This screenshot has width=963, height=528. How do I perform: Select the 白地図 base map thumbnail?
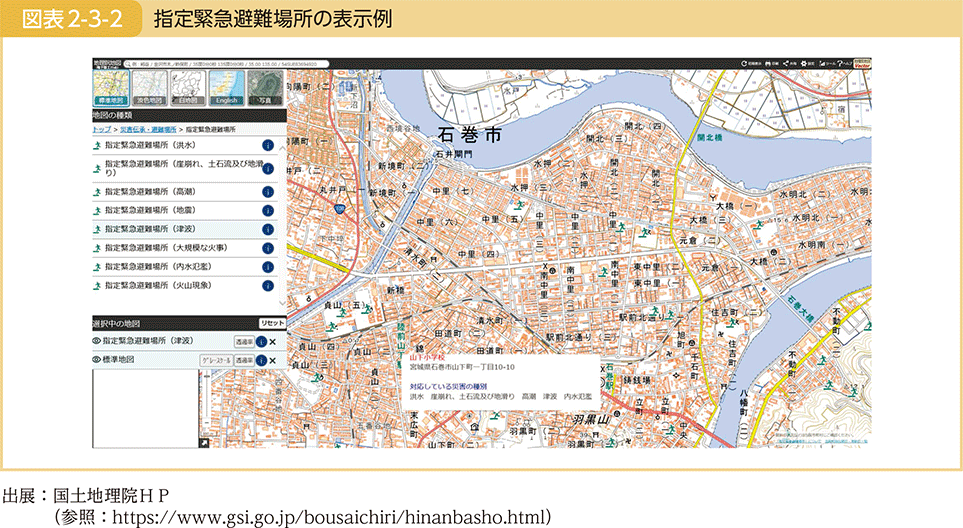[x=188, y=88]
